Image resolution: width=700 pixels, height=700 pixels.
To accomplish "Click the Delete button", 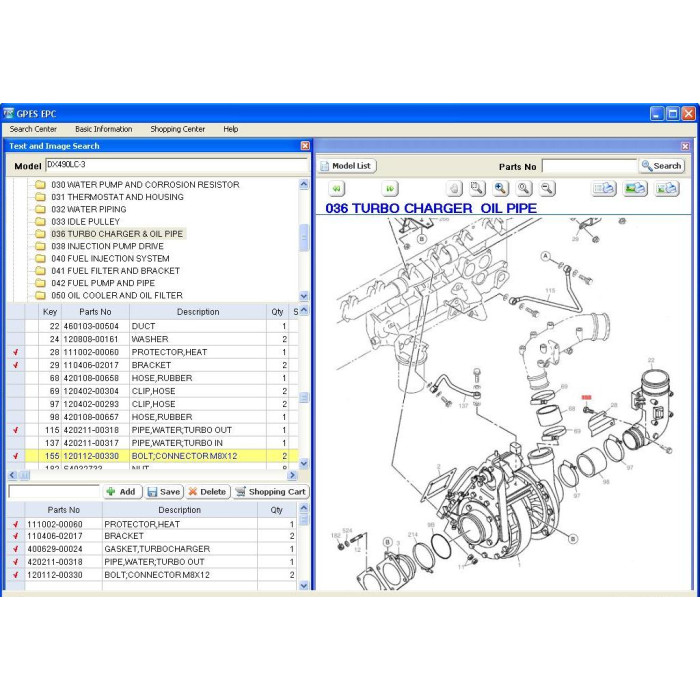I will [208, 492].
